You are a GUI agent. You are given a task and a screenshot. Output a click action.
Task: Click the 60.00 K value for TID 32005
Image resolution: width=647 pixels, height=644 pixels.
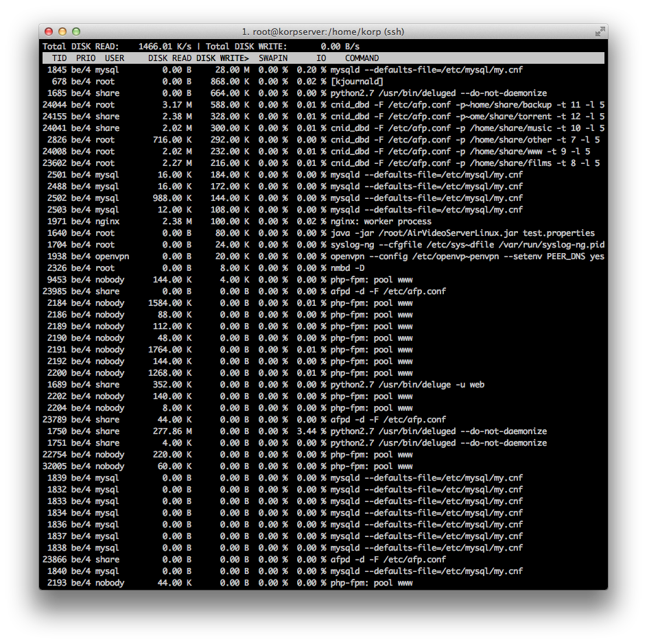tap(174, 466)
